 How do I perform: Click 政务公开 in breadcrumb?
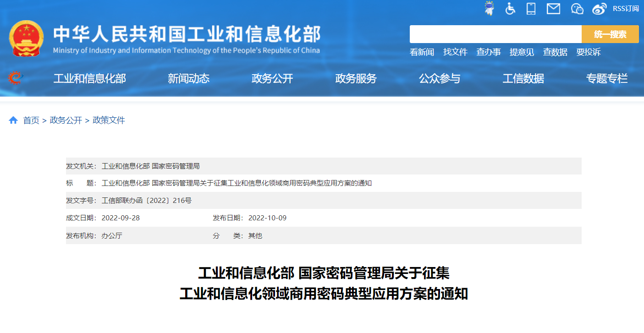point(66,120)
